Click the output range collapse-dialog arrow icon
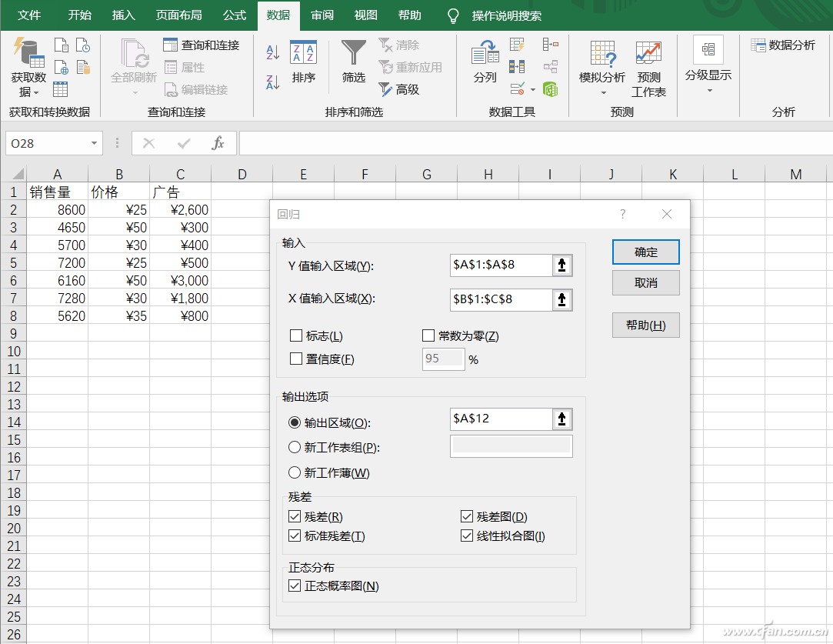The image size is (833, 644). [562, 420]
